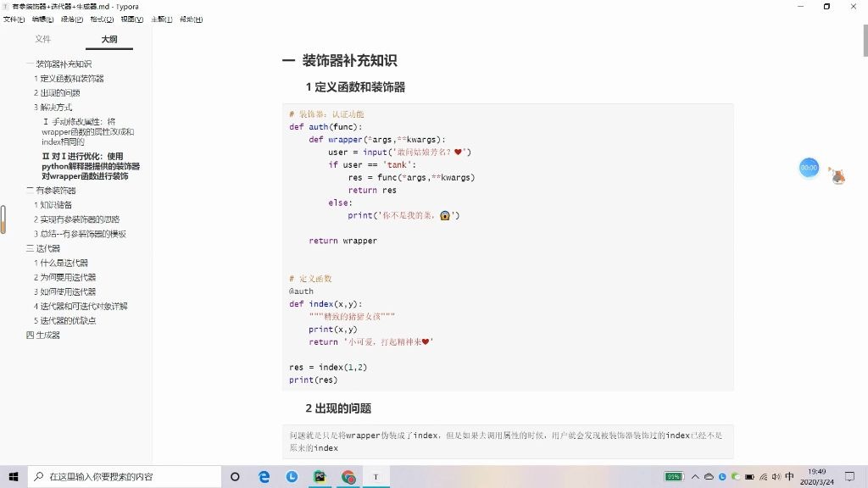Navigate to 5 迭代器的优缺点 via outline
This screenshot has width=868, height=488.
[x=67, y=320]
